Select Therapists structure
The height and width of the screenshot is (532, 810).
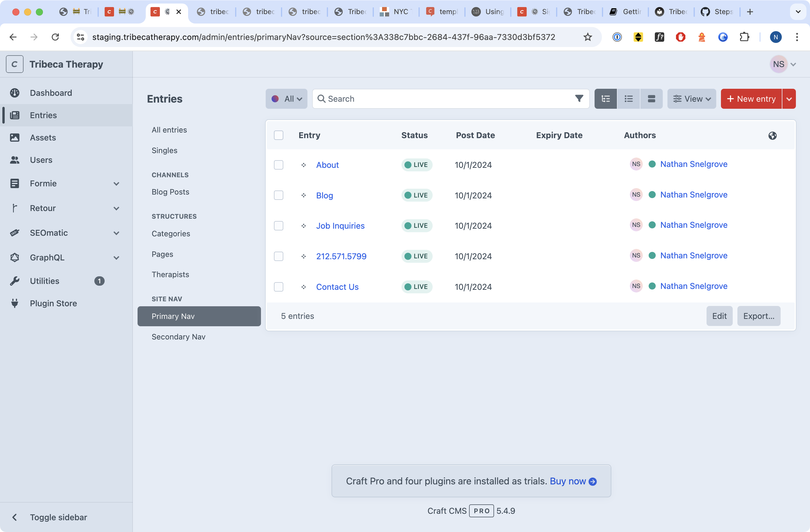(x=170, y=274)
